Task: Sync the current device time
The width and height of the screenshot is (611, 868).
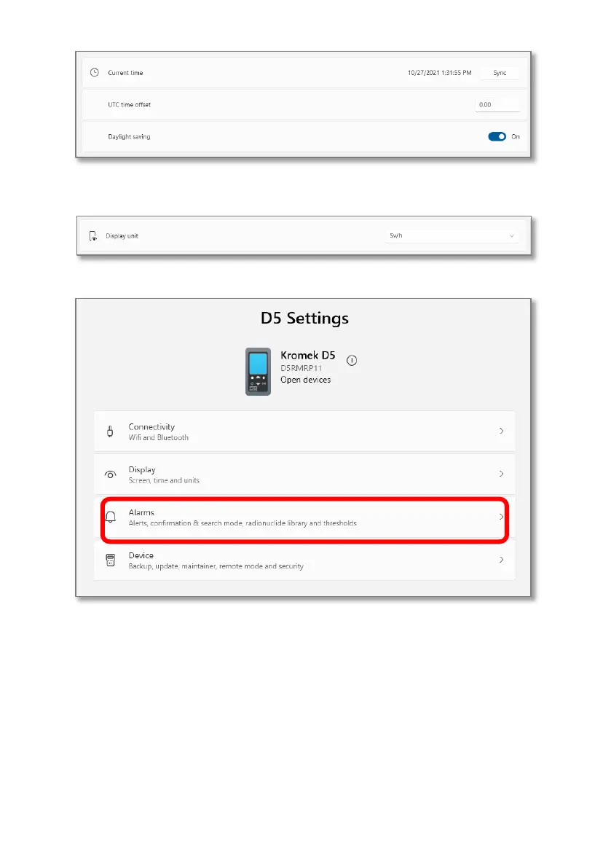Action: 500,73
